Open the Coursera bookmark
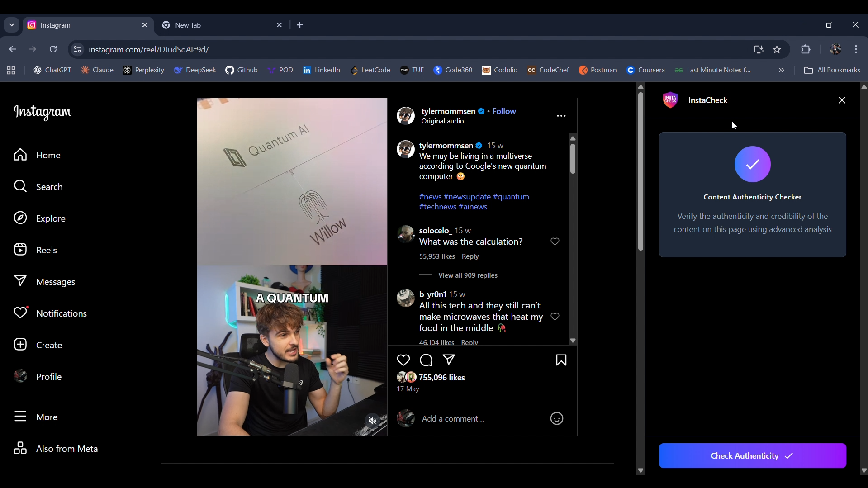The height and width of the screenshot is (488, 868). tap(646, 70)
